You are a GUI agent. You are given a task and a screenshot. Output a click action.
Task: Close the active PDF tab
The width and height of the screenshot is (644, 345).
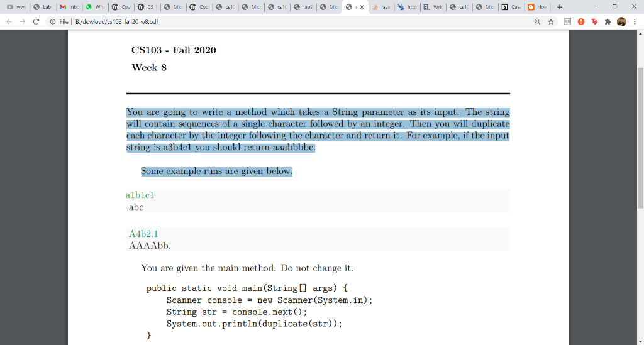[x=362, y=7]
